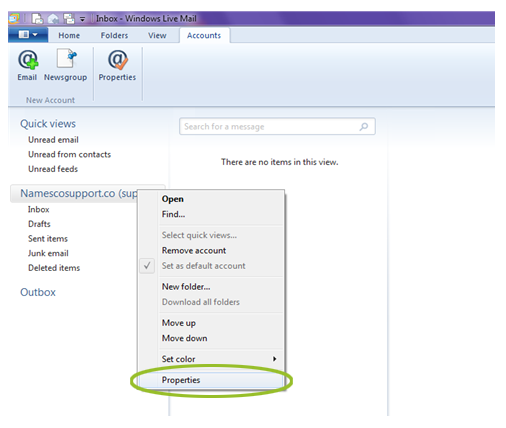This screenshot has width=506, height=428.
Task: Choose Properties in the context menu
Action: pyautogui.click(x=211, y=380)
